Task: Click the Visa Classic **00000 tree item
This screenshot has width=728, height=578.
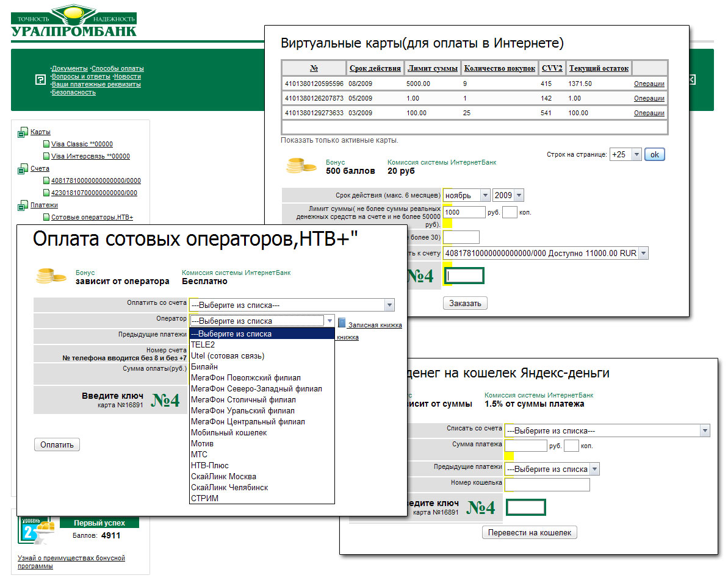Action: [x=82, y=144]
